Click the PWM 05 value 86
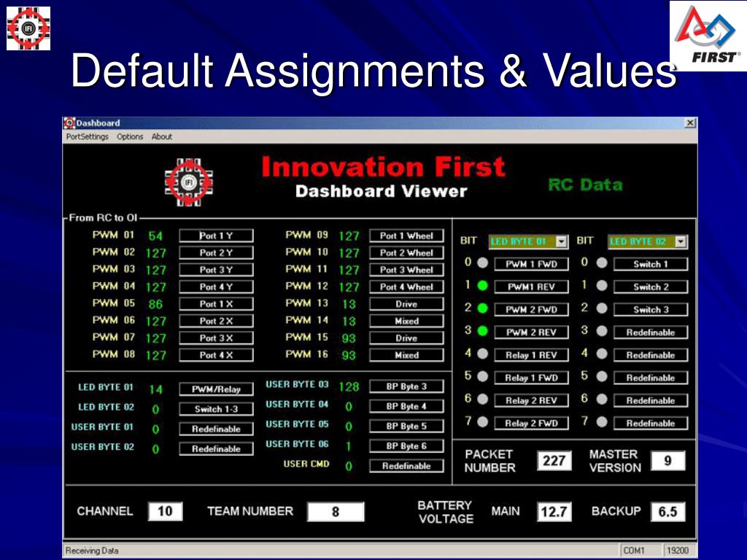The height and width of the screenshot is (560, 747). click(x=155, y=304)
